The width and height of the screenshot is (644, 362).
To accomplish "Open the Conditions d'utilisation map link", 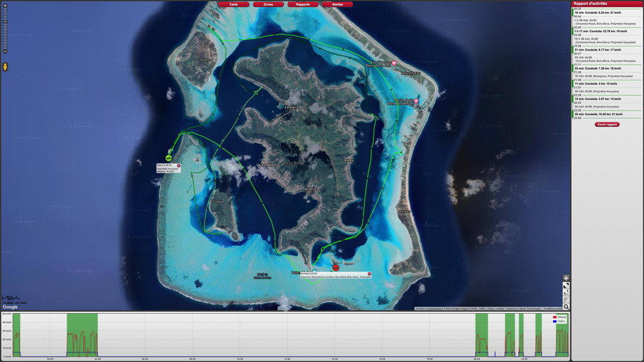I will (553, 309).
